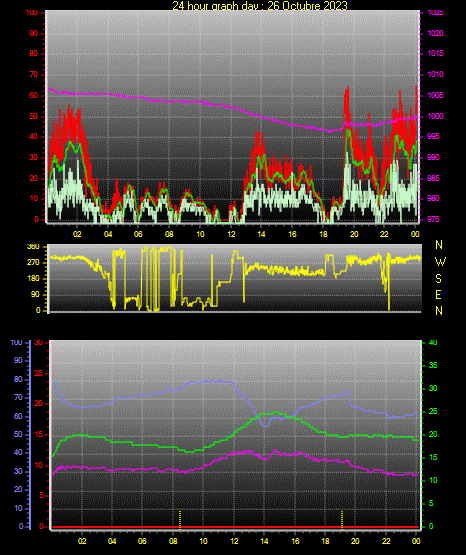Click the yellow dotted sunset marker
Image resolution: width=466 pixels, height=555 pixels.
(x=342, y=520)
